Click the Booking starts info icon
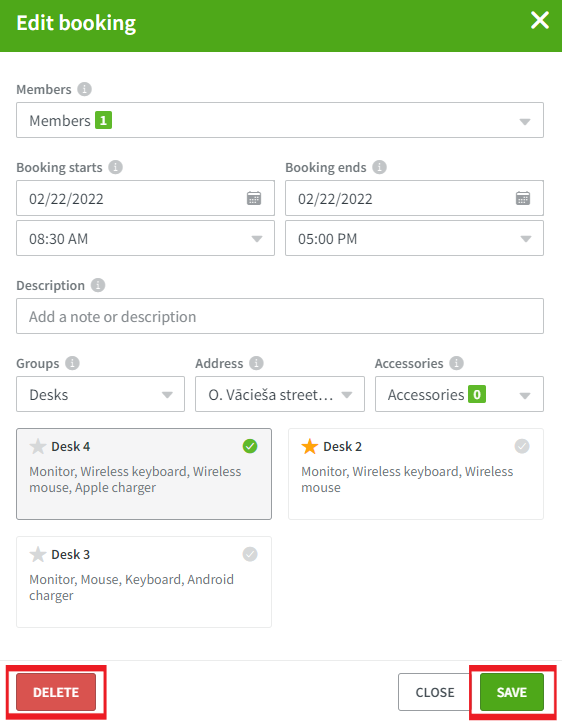 click(x=115, y=167)
